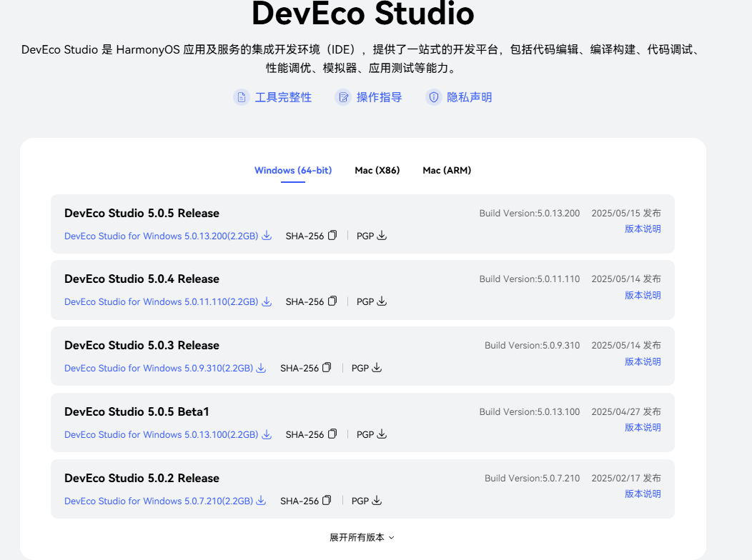Click the 操作指导 guide icon
Image resolution: width=752 pixels, height=560 pixels.
pyautogui.click(x=344, y=97)
